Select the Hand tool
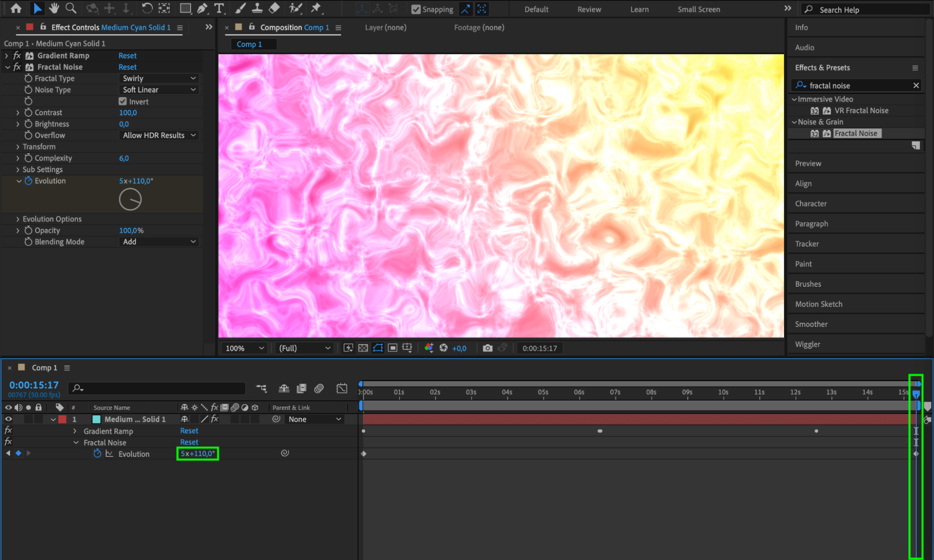The width and height of the screenshot is (934, 560). coord(54,8)
